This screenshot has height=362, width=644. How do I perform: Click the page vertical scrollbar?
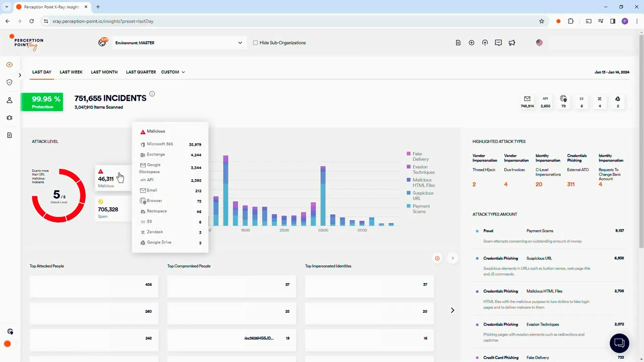(641, 141)
